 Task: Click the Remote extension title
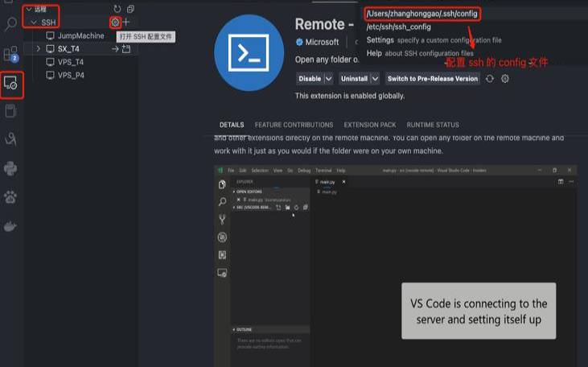coord(324,24)
